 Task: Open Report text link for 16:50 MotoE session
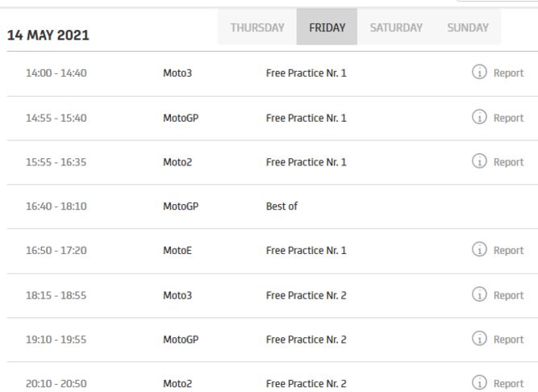tap(508, 251)
